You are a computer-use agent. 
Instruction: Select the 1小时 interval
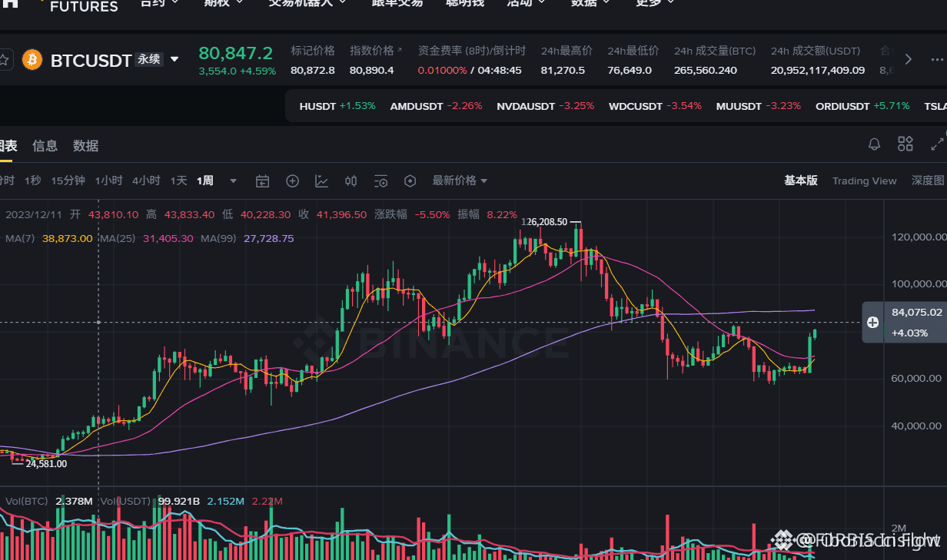(108, 181)
